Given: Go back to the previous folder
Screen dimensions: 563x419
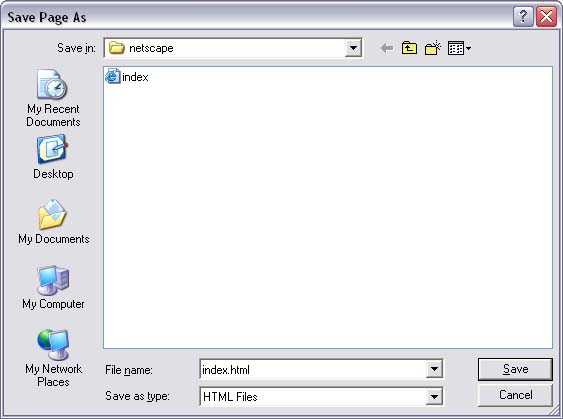Looking at the screenshot, I should pyautogui.click(x=387, y=48).
